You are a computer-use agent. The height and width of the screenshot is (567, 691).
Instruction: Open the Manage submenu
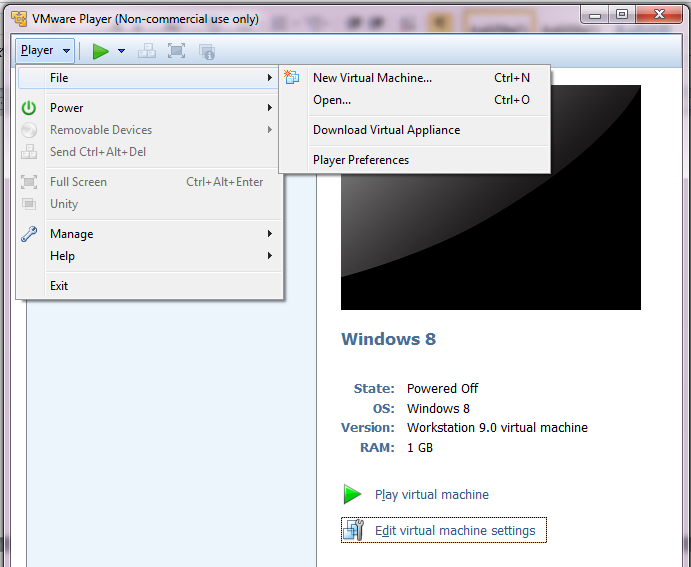click(149, 234)
